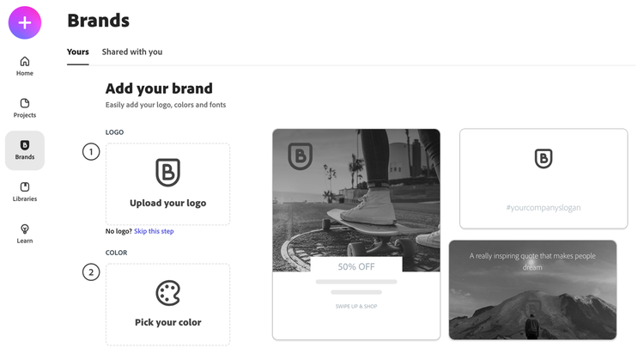The height and width of the screenshot is (354, 644).
Task: Open Libraries from the sidebar
Action: pos(25,192)
